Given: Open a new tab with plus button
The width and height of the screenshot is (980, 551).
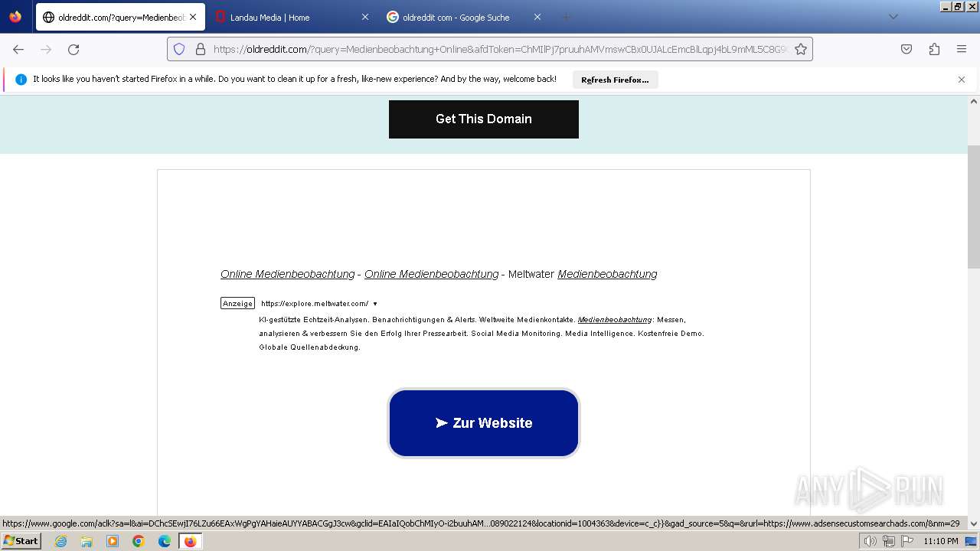Looking at the screenshot, I should (566, 17).
